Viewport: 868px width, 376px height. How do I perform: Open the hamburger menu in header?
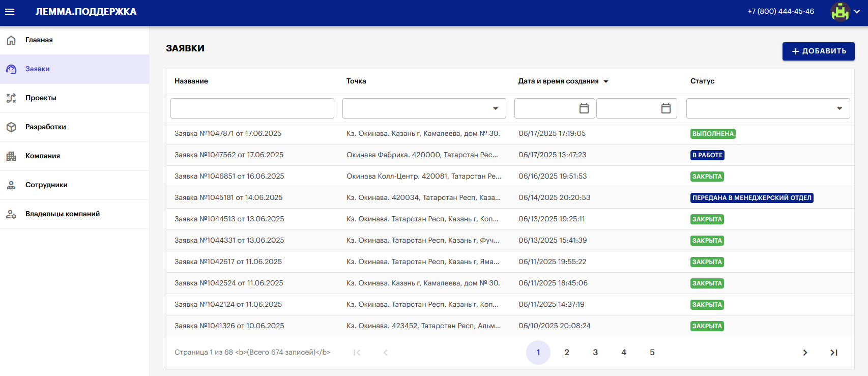click(10, 12)
